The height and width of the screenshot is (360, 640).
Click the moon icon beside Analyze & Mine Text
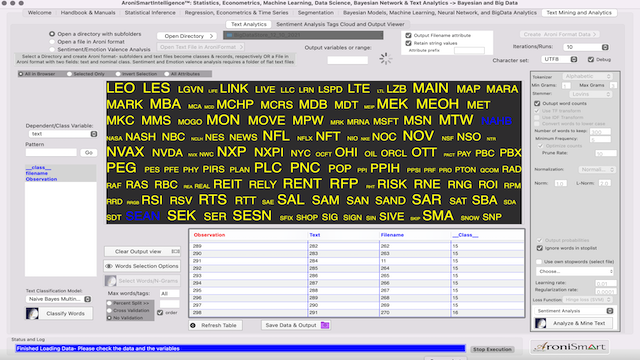tap(541, 323)
